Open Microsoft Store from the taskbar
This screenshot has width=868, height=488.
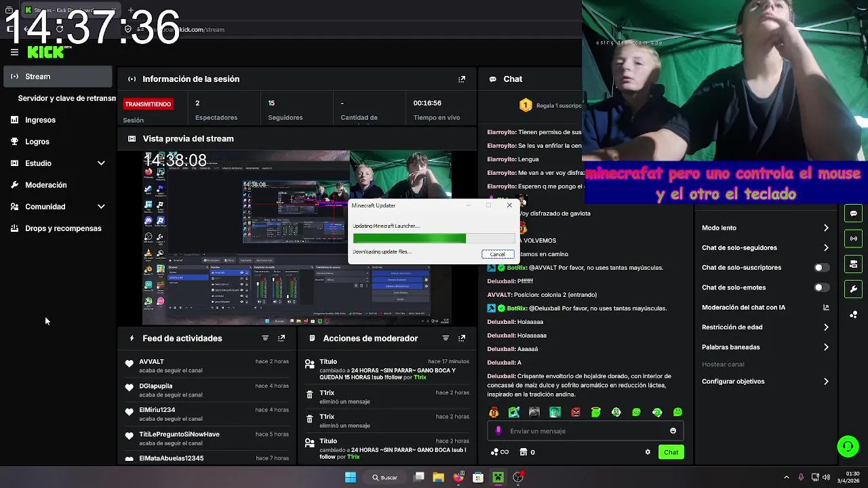click(478, 477)
